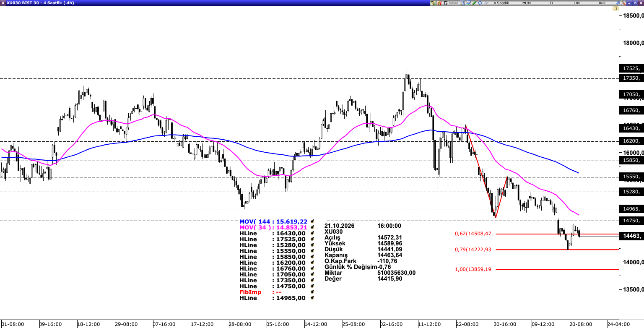Click the Kapanış value 14463,64
The width and height of the screenshot is (644, 328).
390,255
